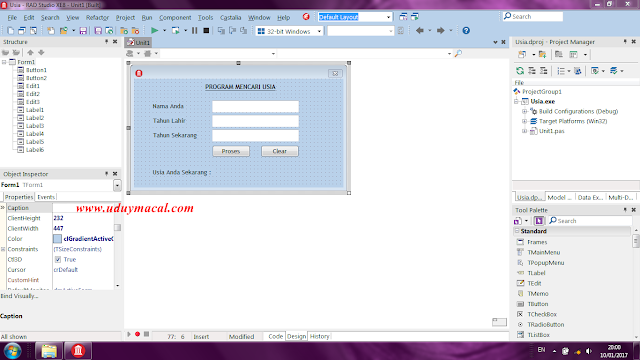Pin the Structure panel
This screenshot has height=360, width=640.
click(x=106, y=42)
